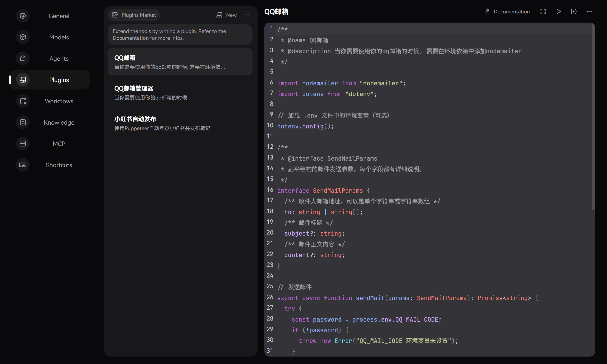Select the QQ邮箱管理器 plugin entry
The width and height of the screenshot is (607, 364).
180,92
